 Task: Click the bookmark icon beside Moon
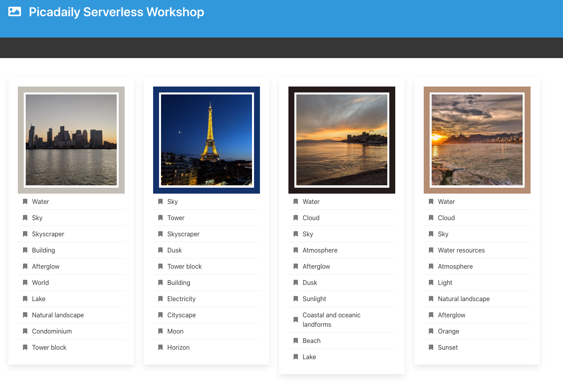pyautogui.click(x=160, y=331)
